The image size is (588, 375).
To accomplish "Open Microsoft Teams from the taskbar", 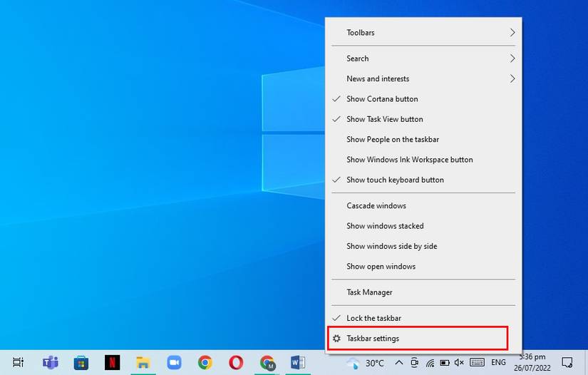I will (x=50, y=362).
